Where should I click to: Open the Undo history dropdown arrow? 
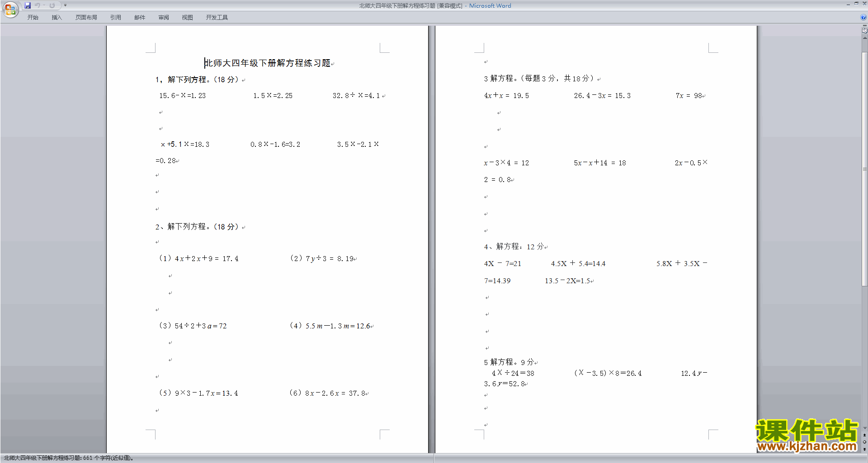(x=44, y=5)
